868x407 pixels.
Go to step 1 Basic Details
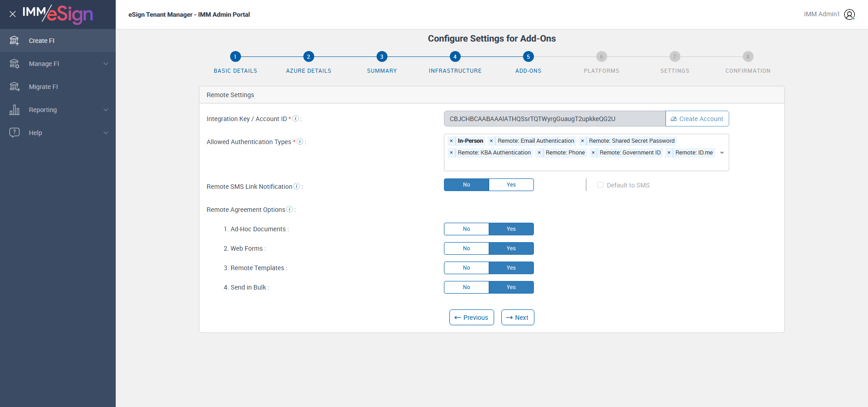(235, 56)
